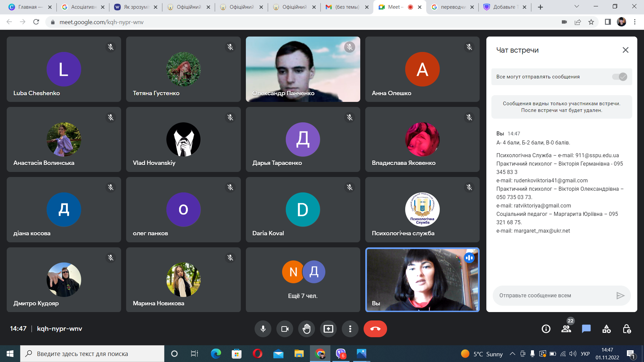Open meeting details info icon
This screenshot has height=362, width=644.
(546, 329)
